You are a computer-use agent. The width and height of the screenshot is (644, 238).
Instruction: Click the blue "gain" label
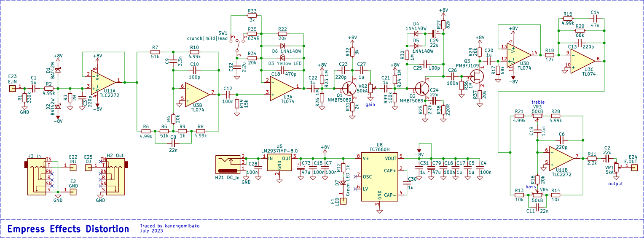(x=371, y=104)
